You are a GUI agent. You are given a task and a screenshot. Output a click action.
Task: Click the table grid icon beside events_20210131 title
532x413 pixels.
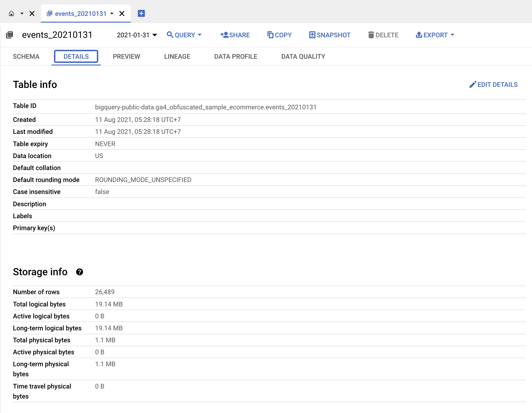pyautogui.click(x=9, y=35)
